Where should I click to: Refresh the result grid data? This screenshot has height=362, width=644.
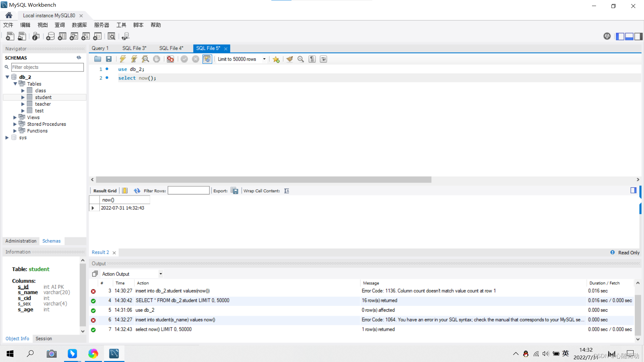[137, 191]
